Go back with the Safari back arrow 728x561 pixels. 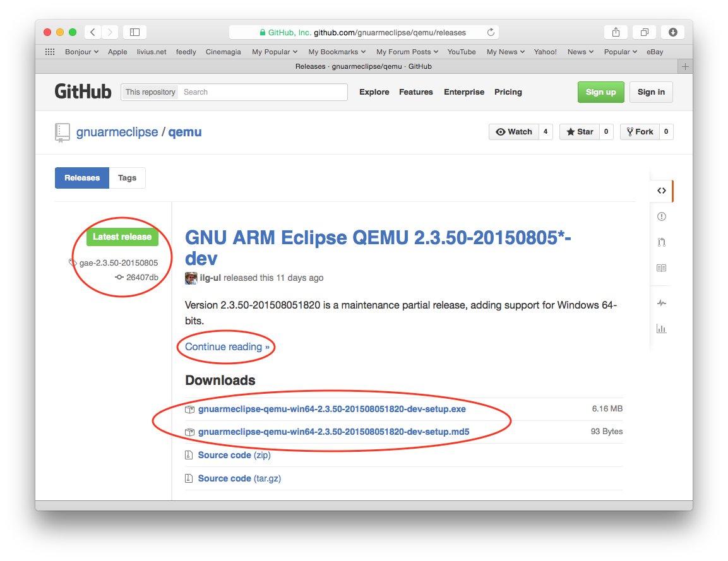click(93, 32)
